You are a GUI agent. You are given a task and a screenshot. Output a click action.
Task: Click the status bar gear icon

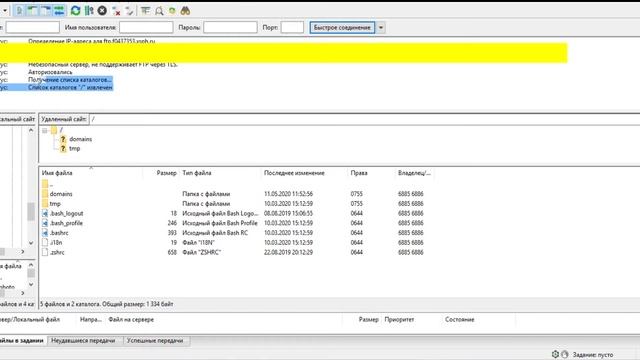pos(555,354)
